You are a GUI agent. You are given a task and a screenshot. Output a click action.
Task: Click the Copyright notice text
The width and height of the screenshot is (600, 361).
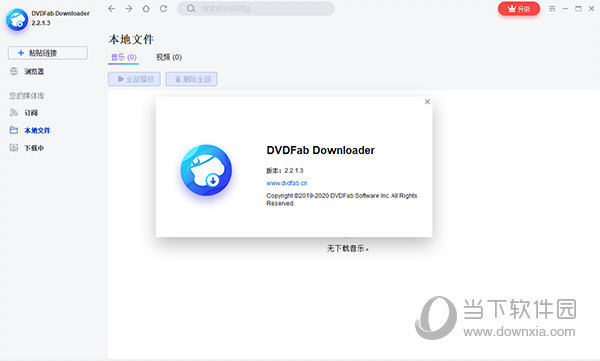click(x=342, y=199)
